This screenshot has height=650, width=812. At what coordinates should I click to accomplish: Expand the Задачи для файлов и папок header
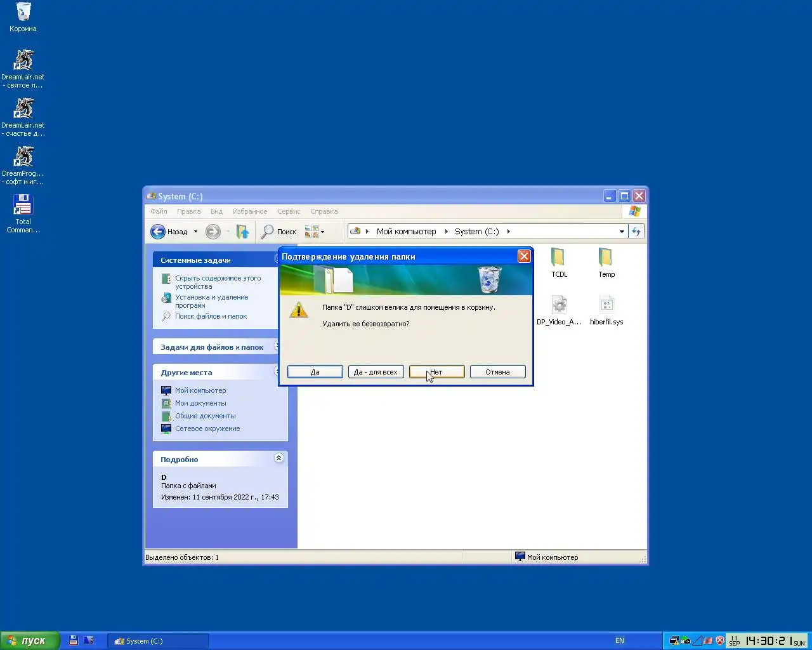point(216,347)
